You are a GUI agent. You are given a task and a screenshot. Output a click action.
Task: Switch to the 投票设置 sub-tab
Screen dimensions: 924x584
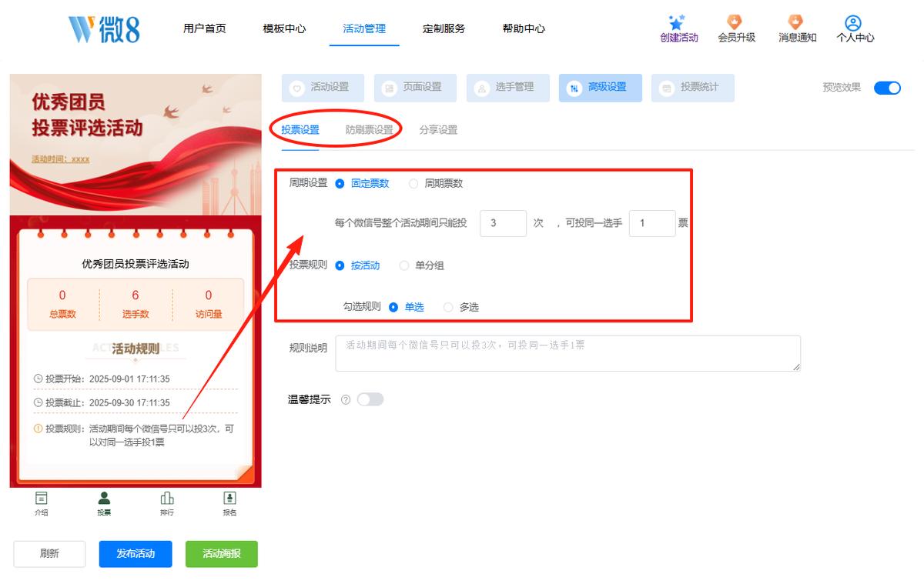click(300, 130)
